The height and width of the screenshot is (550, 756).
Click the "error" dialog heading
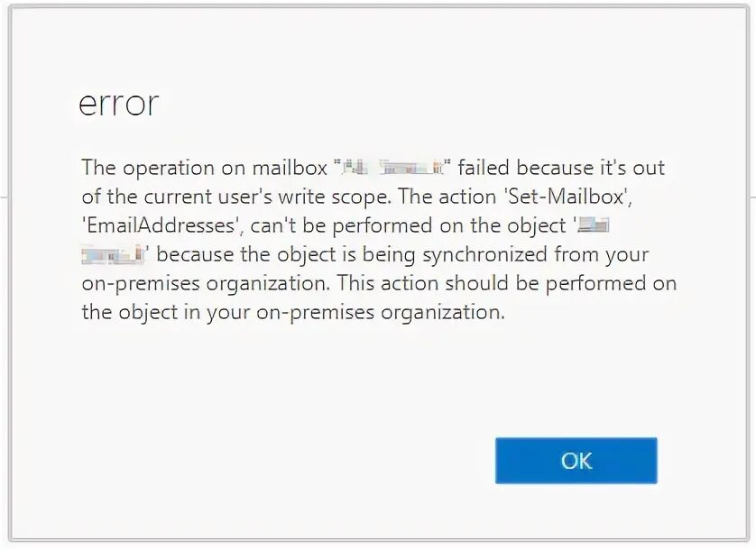coord(118,103)
